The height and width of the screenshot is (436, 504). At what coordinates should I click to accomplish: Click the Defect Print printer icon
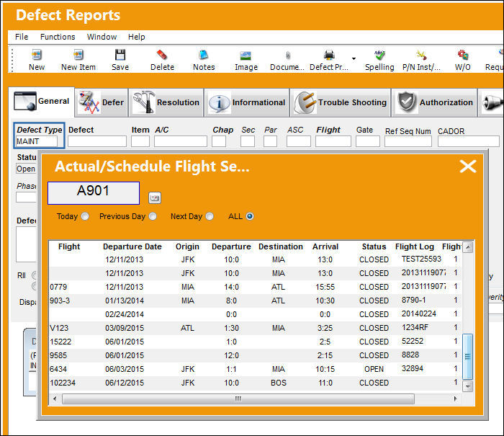click(x=329, y=55)
